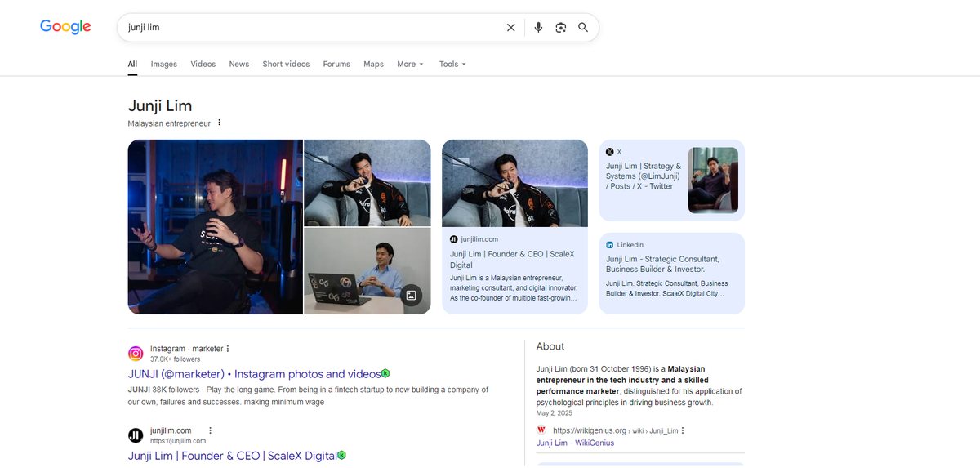
Task: Open the Junji Lim - WikiGenius link
Action: pos(575,443)
